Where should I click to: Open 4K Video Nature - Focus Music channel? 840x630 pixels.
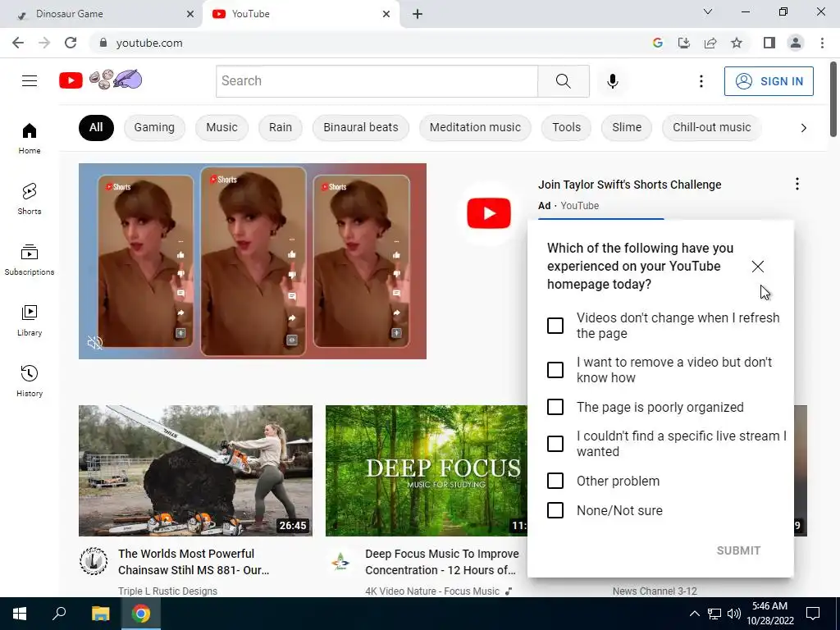pos(432,591)
